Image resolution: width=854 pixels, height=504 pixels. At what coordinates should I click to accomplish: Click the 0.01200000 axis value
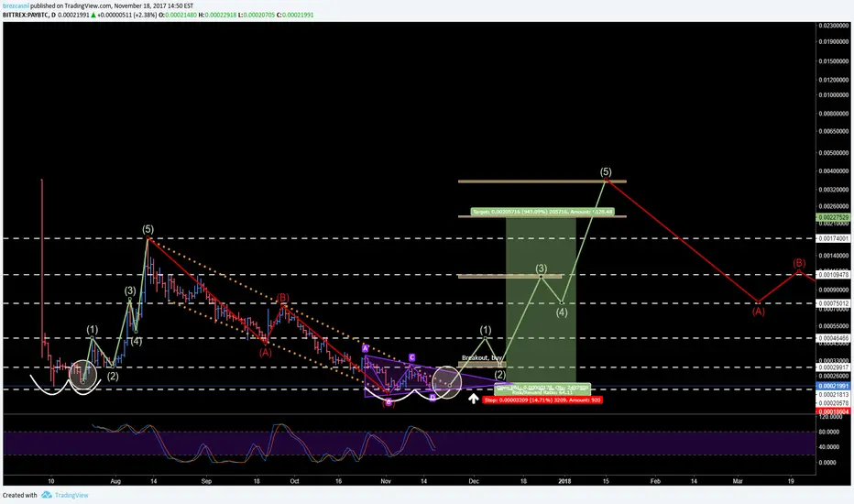click(834, 80)
